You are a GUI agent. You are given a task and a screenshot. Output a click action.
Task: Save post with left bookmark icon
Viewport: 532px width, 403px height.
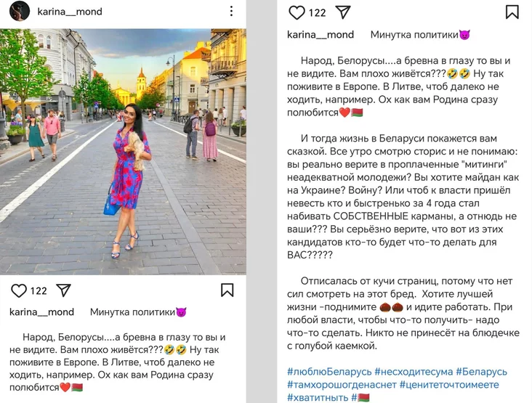pyautogui.click(x=227, y=290)
